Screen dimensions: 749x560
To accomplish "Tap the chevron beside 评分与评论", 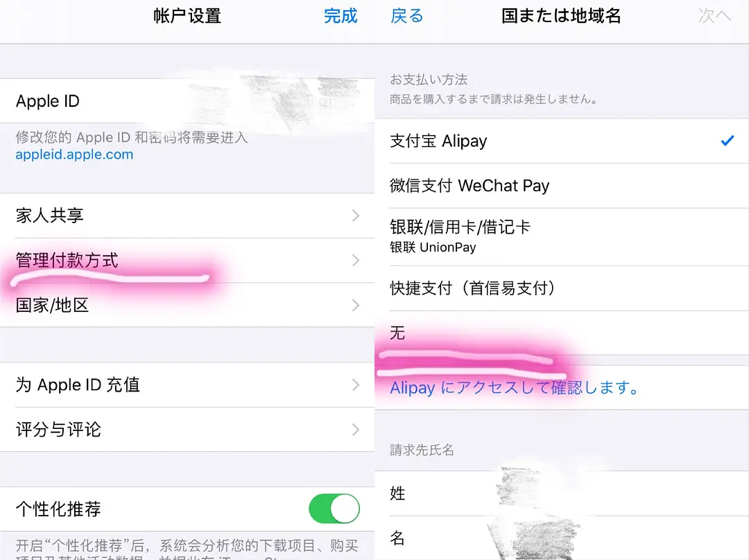I will [x=355, y=430].
